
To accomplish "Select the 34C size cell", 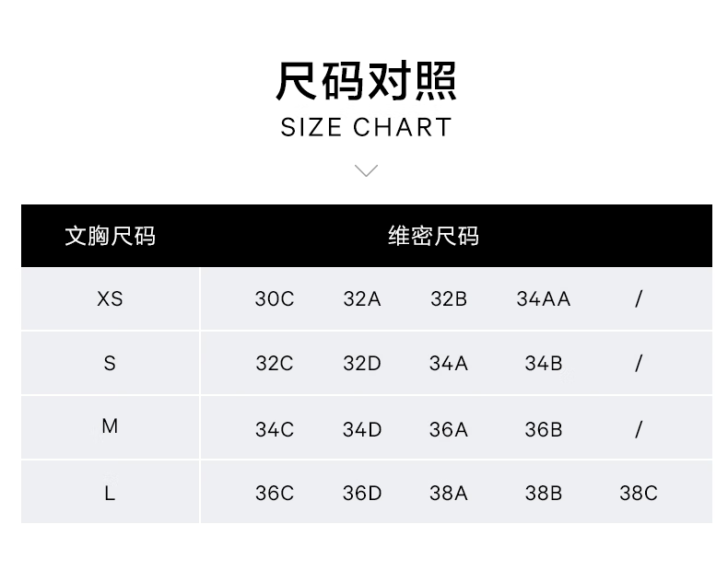I will tap(275, 428).
